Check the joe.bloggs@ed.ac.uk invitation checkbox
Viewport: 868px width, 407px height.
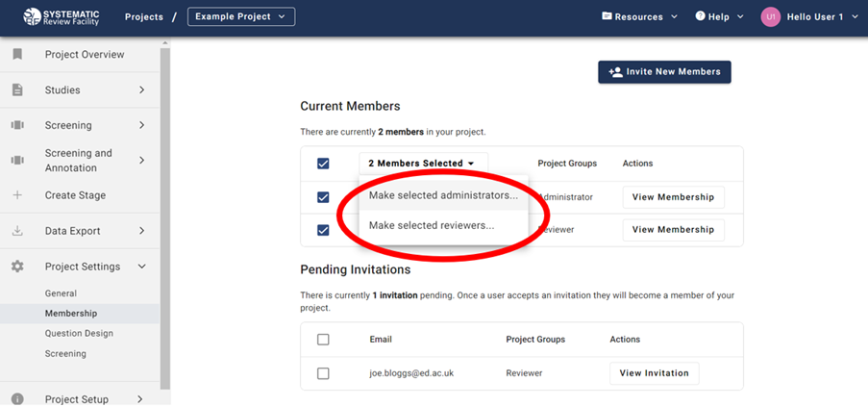(323, 373)
